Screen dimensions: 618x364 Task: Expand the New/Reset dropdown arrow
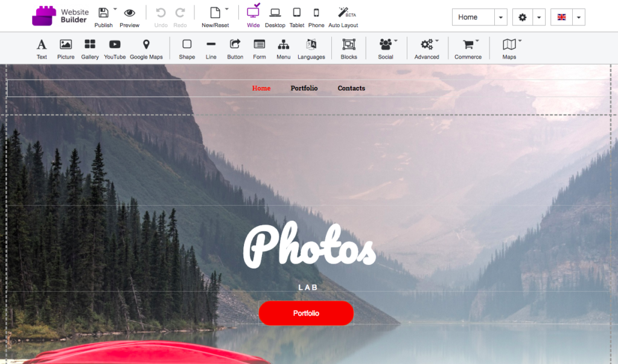[x=227, y=8]
